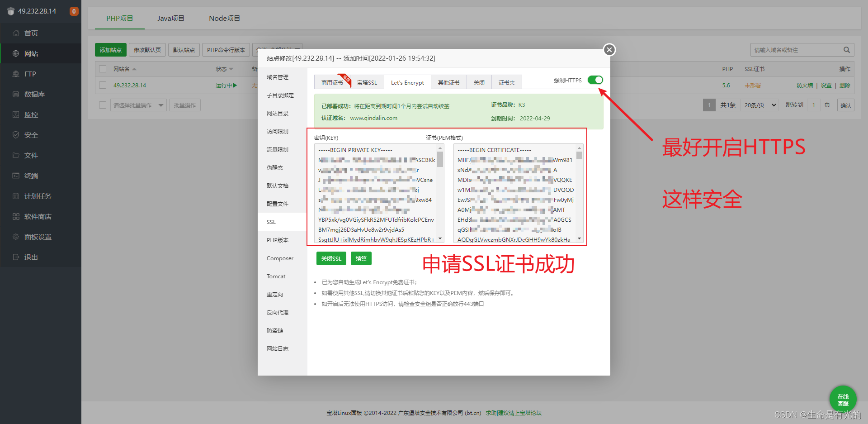This screenshot has width=868, height=424.
Task: Click the 在线客服 floating chat button
Action: tap(843, 400)
